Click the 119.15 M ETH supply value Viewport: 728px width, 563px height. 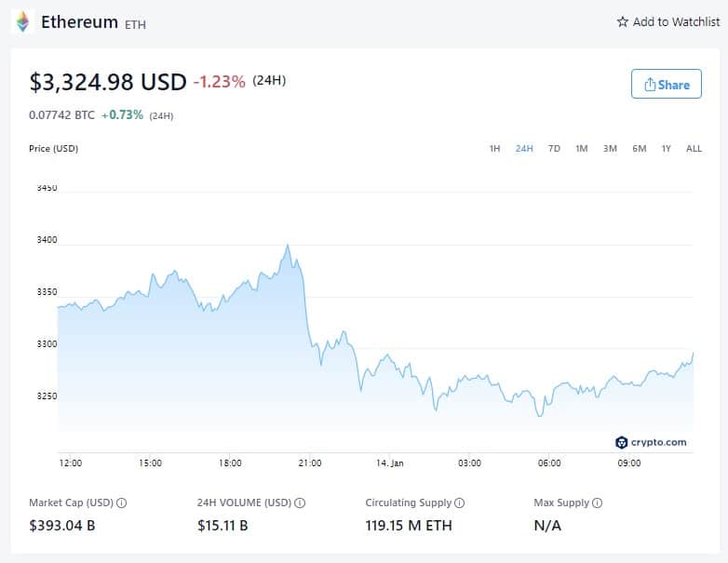pyautogui.click(x=409, y=526)
